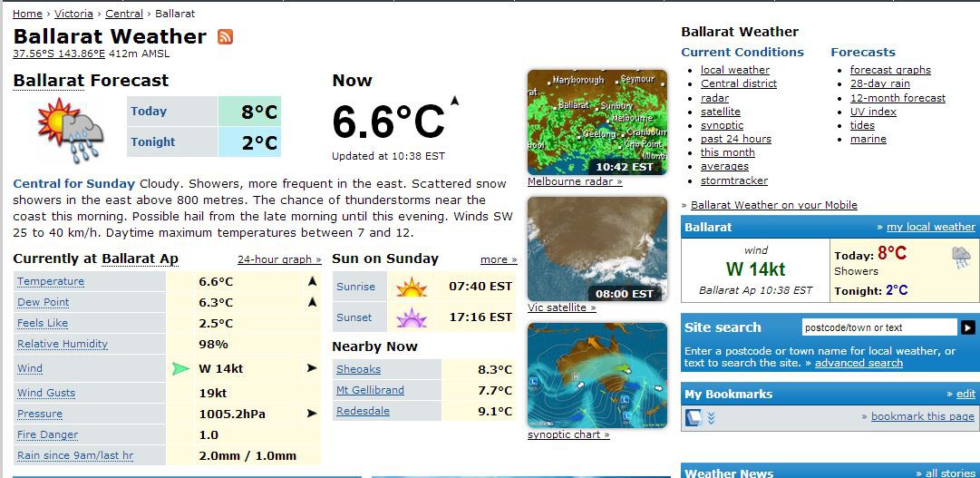The image size is (980, 478).
Task: Click the sunrise sun icon
Action: pyautogui.click(x=412, y=288)
